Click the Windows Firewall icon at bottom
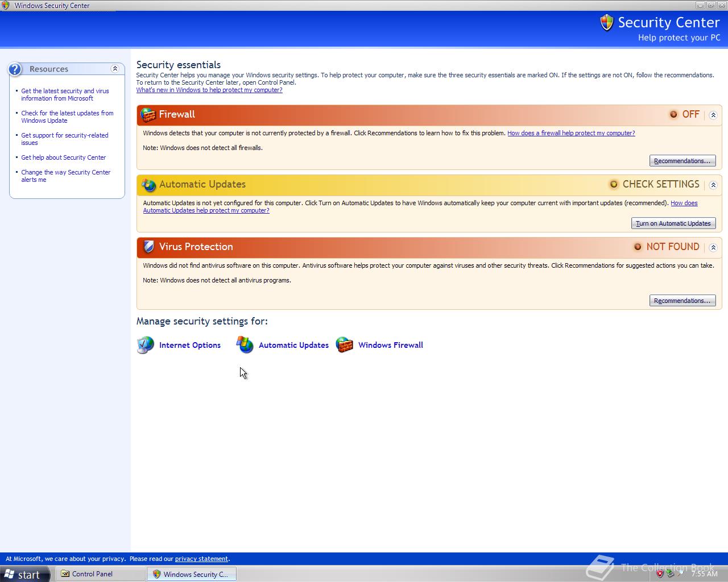This screenshot has width=728, height=582. coord(345,344)
